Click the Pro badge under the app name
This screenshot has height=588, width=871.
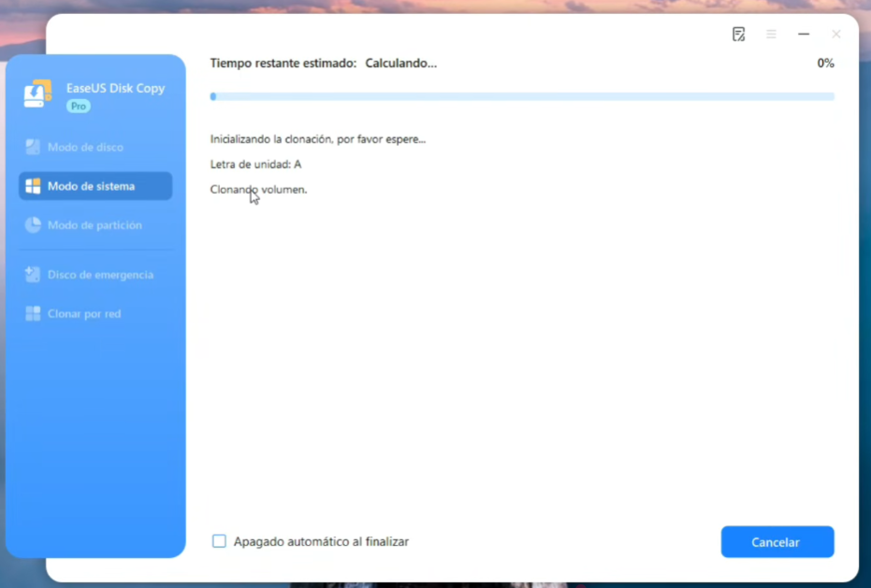click(x=79, y=106)
